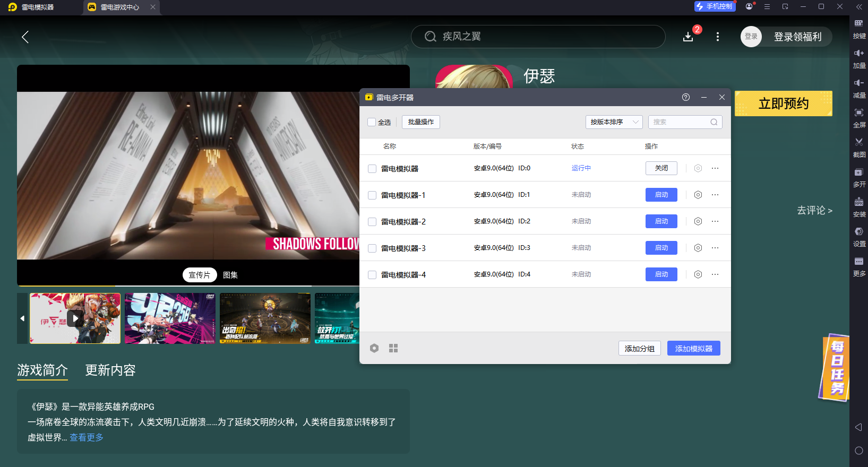This screenshot has height=467, width=868.
Task: Select 图集 gallery tab
Action: coord(230,275)
